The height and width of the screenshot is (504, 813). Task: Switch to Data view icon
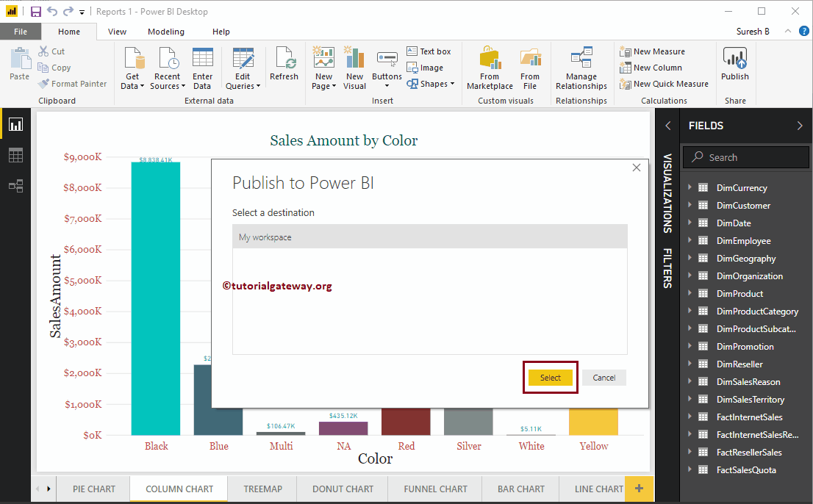point(15,155)
